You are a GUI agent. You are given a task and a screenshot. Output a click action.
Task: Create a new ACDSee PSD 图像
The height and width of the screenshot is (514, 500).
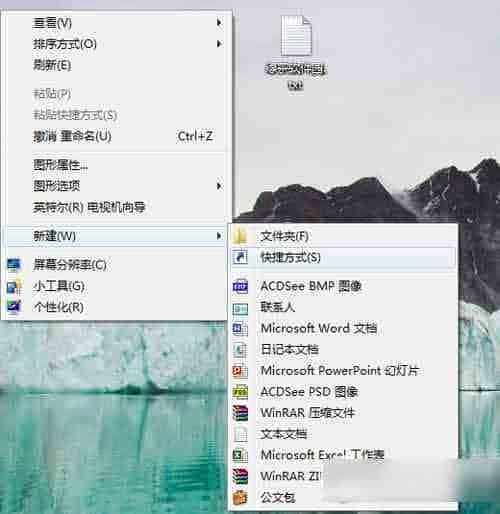coord(343,392)
